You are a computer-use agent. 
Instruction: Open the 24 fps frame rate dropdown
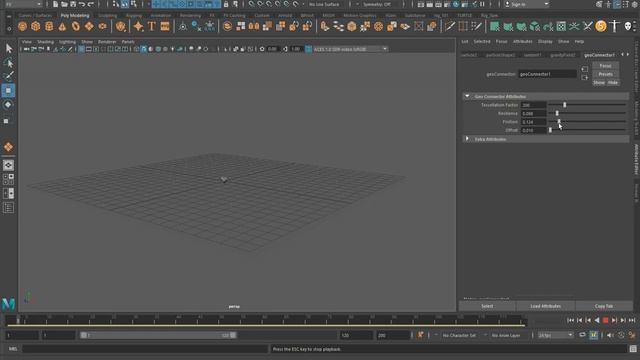tap(556, 335)
